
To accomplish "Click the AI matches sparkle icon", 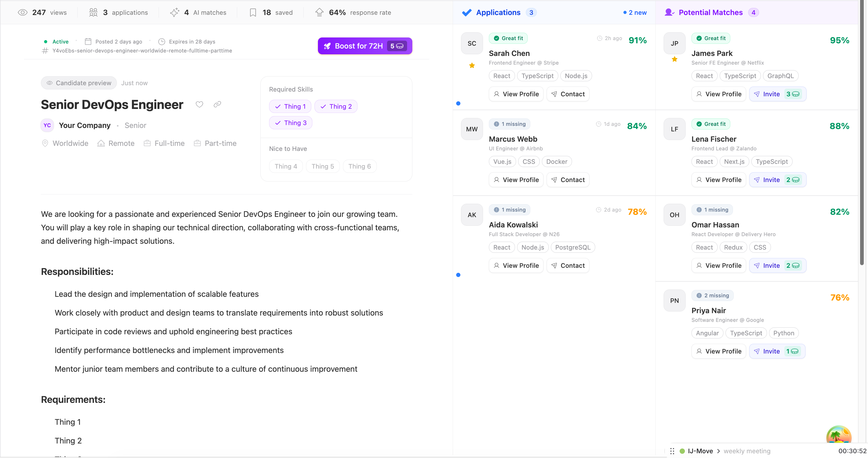I will [175, 12].
